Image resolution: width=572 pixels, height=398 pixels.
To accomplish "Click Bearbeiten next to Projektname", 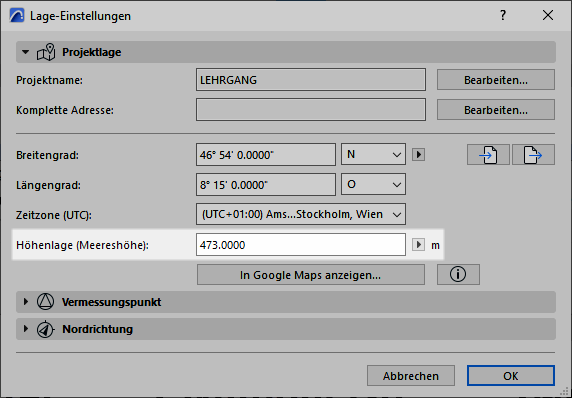I will pos(496,80).
